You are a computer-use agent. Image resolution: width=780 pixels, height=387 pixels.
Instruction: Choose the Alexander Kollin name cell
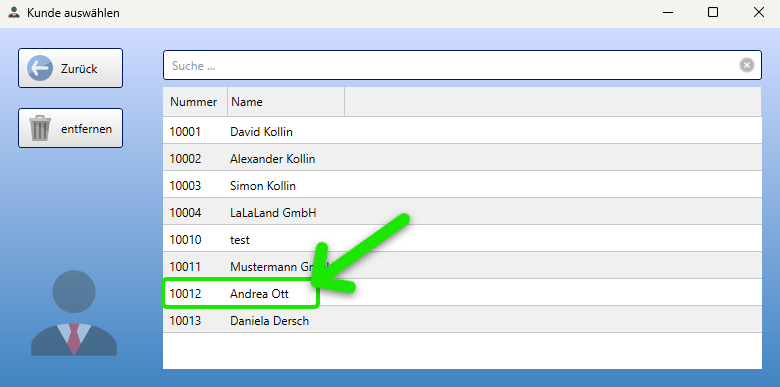click(272, 159)
